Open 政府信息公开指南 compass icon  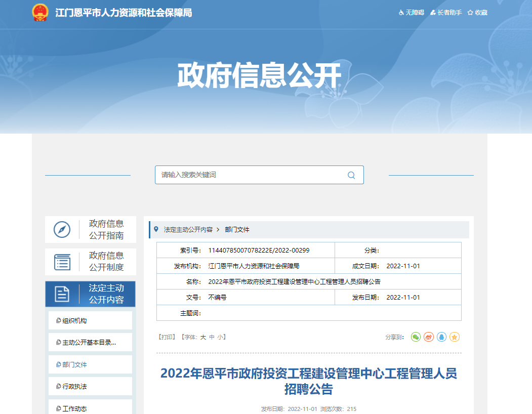coord(62,230)
